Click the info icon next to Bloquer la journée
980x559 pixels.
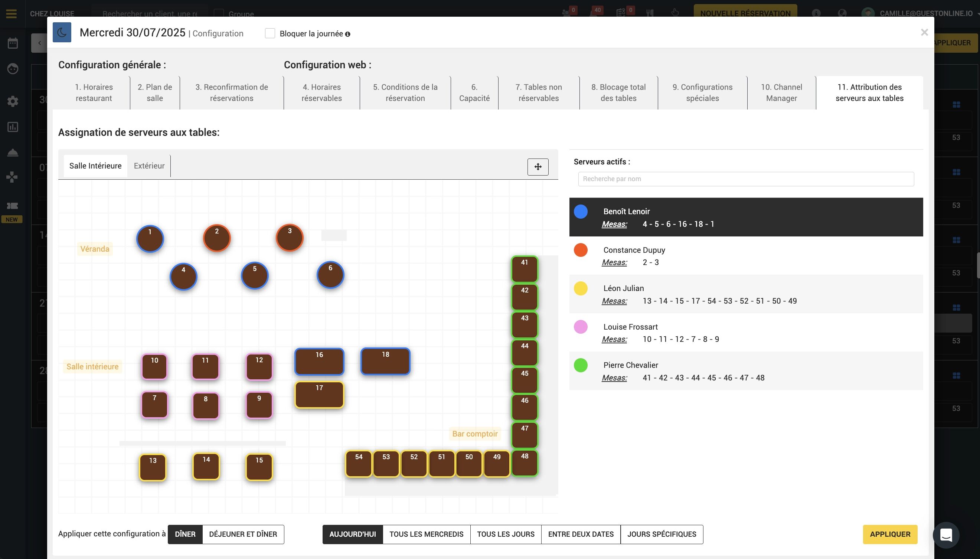pyautogui.click(x=347, y=34)
